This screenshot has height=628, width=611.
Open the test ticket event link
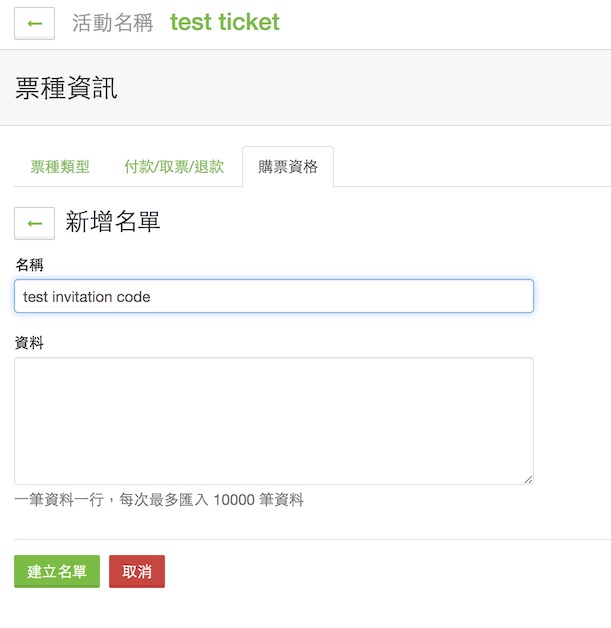pos(225,22)
